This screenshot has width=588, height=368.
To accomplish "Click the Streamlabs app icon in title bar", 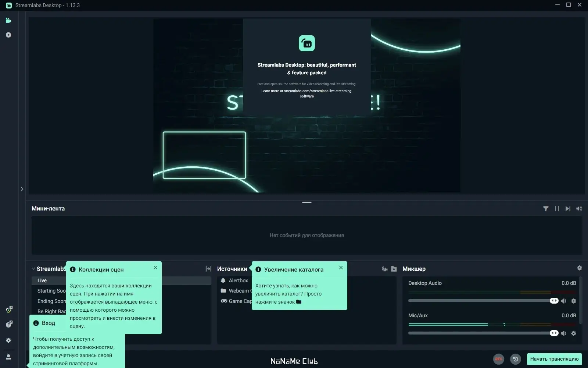I will (x=9, y=5).
